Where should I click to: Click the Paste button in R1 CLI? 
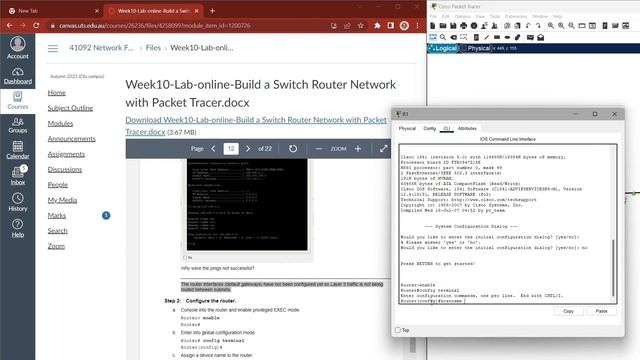[x=601, y=311]
